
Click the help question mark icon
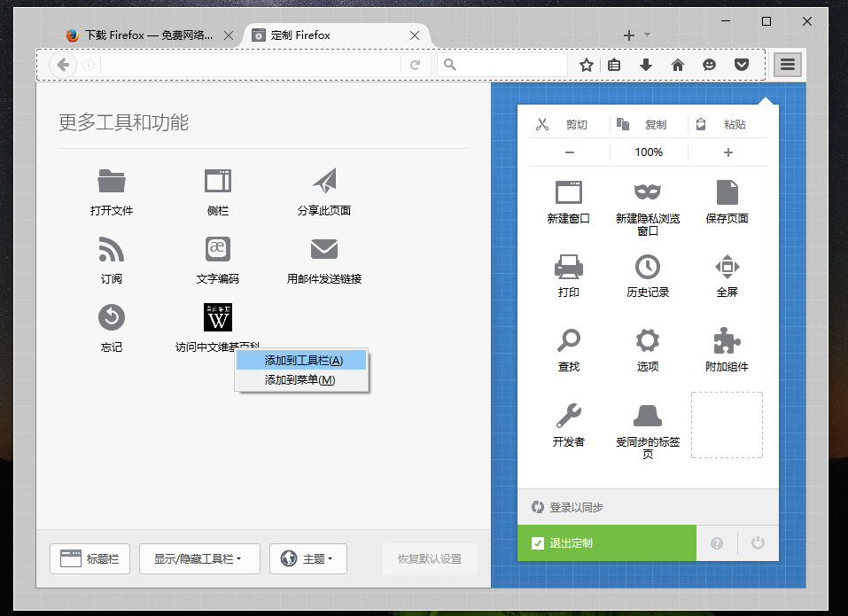tap(717, 543)
